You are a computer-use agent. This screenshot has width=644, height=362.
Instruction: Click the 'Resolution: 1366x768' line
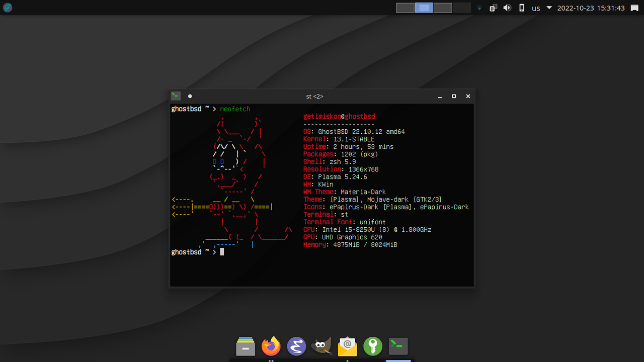341,169
